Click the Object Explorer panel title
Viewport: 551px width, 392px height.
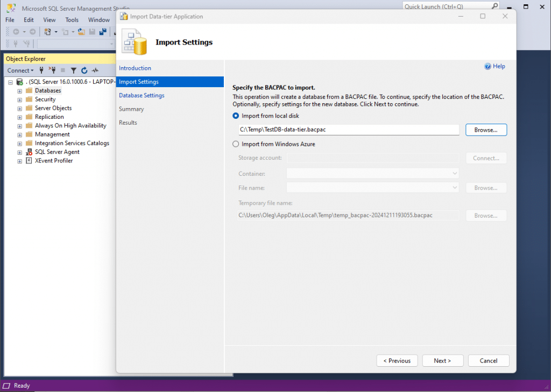(26, 59)
